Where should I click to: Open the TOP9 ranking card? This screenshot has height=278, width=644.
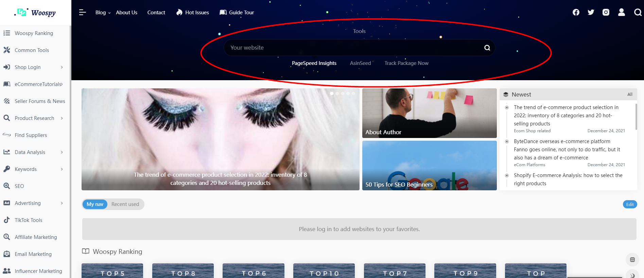[x=465, y=271]
